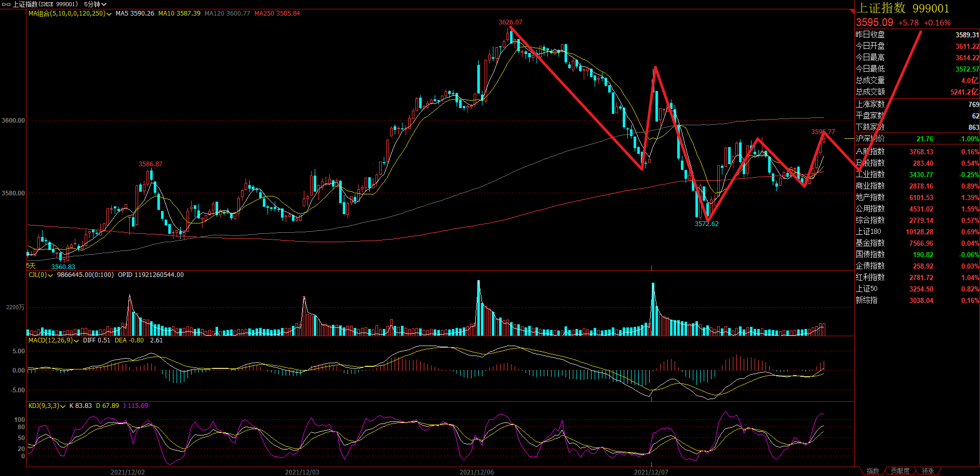
Task: Select the 2021/12/03 date on time axis
Action: pyautogui.click(x=302, y=472)
